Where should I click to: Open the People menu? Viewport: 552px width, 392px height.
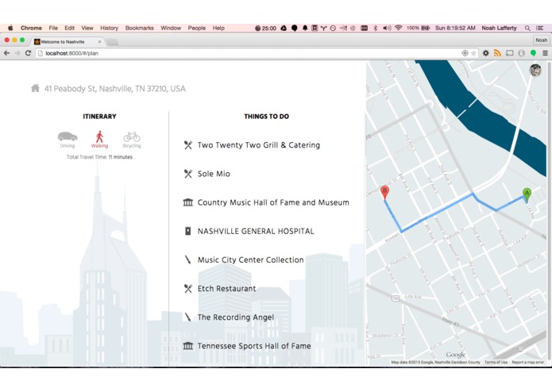coord(197,28)
